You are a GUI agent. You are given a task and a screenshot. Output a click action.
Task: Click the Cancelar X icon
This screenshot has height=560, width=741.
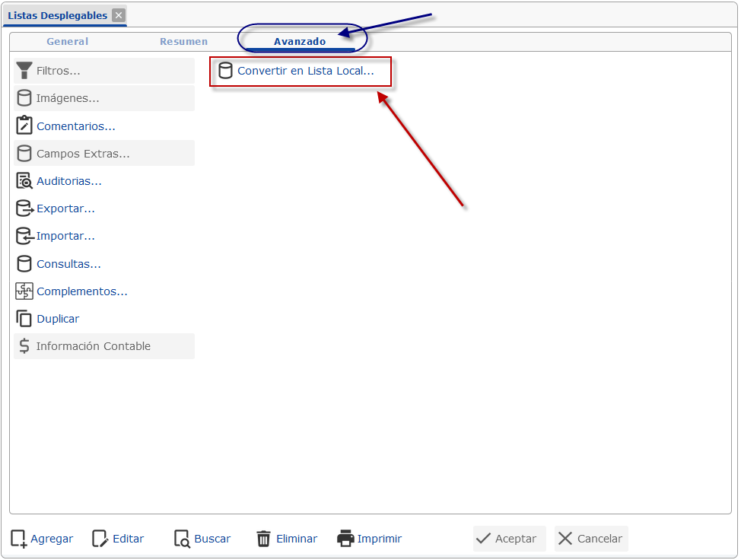click(x=565, y=538)
